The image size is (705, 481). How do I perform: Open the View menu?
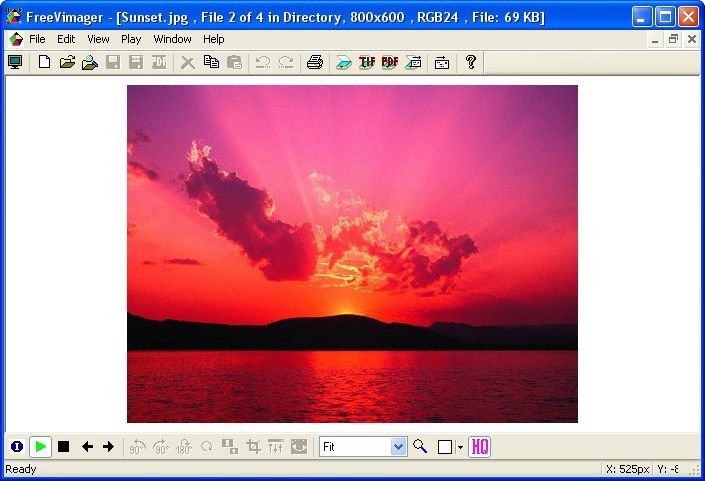tap(98, 39)
